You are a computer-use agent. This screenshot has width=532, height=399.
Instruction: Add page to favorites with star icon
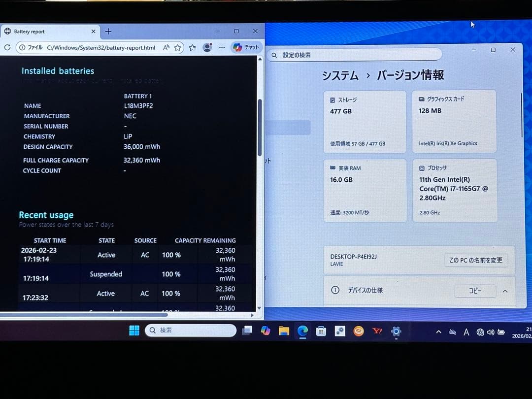coord(177,47)
